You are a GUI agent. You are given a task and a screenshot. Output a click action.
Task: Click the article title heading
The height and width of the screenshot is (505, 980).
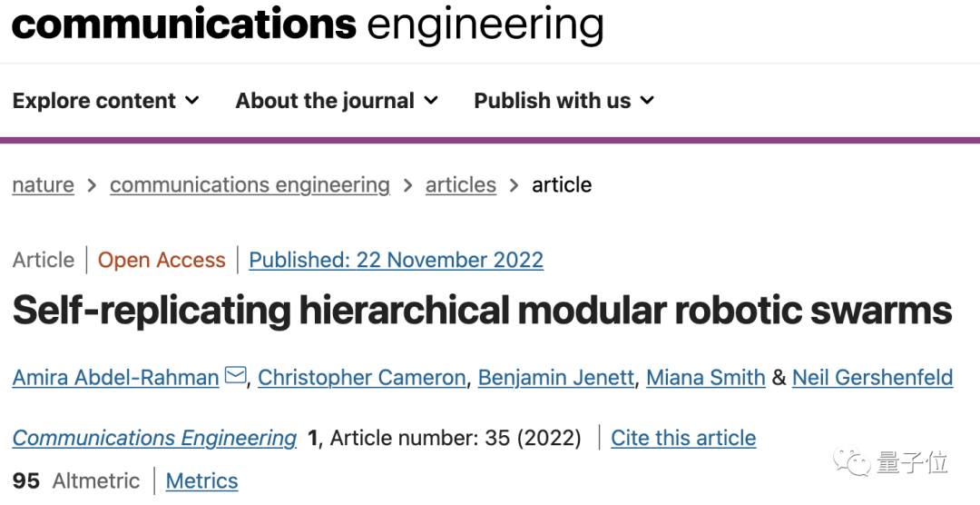pos(482,312)
